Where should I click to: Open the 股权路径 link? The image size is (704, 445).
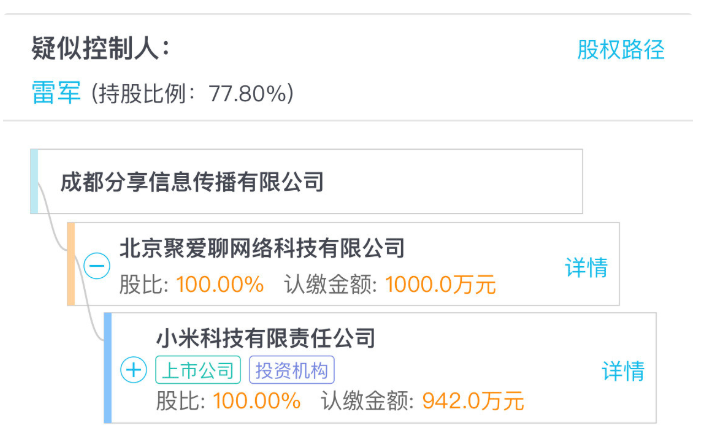pyautogui.click(x=620, y=49)
